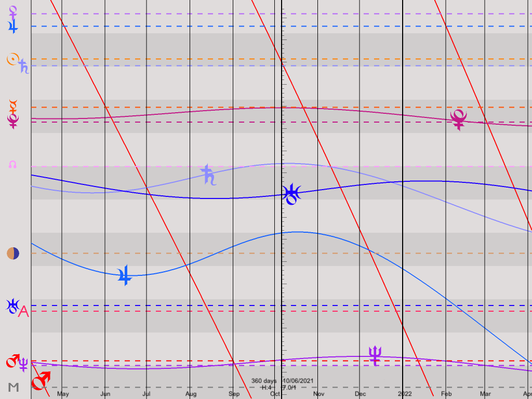532x399 pixels.
Task: Select the orange Sun symbol in the left margin
Action: coord(12,59)
